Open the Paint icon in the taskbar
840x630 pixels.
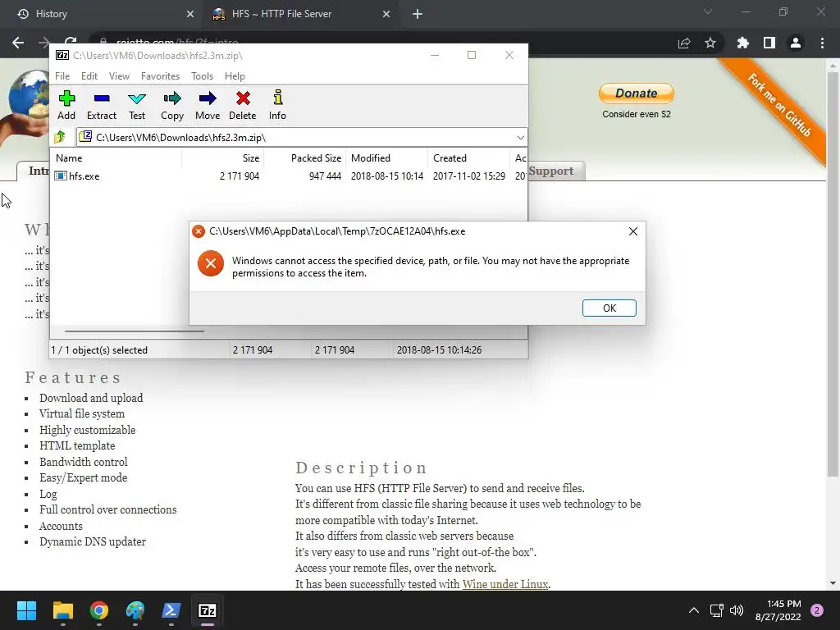click(x=135, y=610)
